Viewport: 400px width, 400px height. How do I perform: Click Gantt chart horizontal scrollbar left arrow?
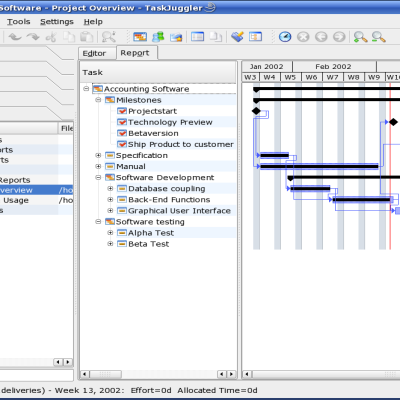[x=246, y=374]
